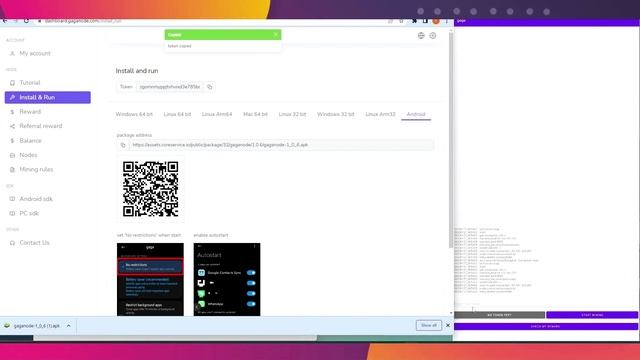Reload the browser page
The image size is (640, 360).
26,21
